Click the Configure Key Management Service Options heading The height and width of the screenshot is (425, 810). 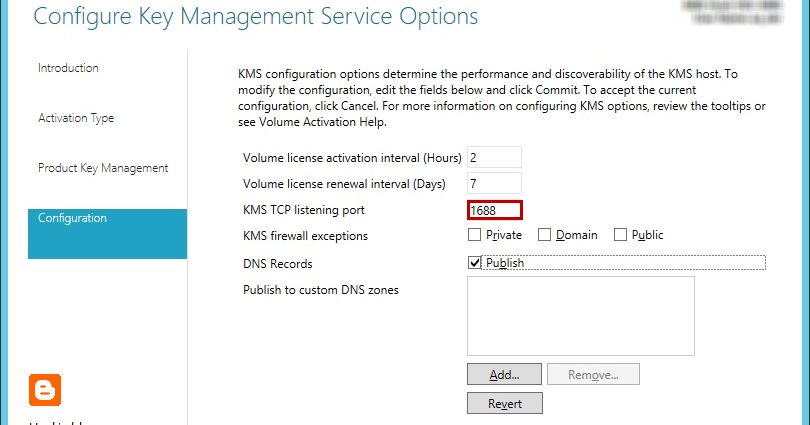point(256,17)
